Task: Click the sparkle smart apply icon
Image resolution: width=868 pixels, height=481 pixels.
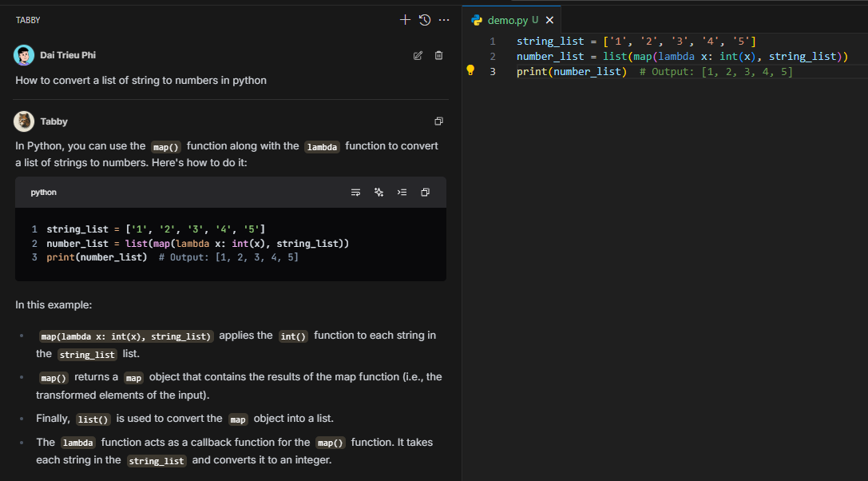Action: tap(379, 193)
